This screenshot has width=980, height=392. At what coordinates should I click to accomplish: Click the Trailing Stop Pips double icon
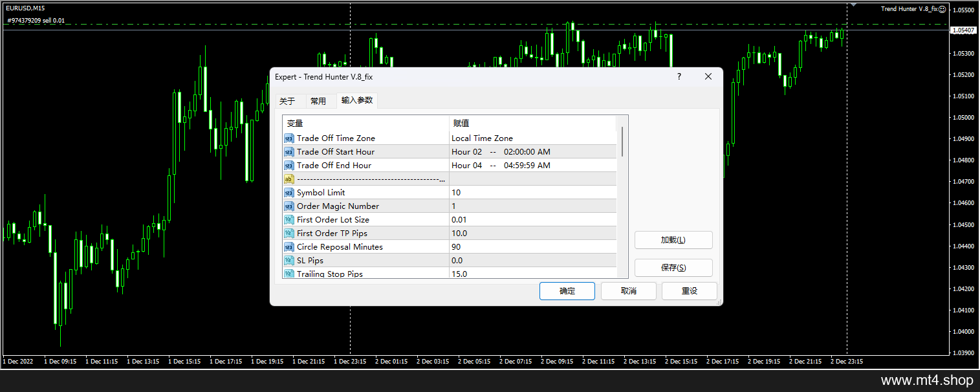tap(289, 274)
